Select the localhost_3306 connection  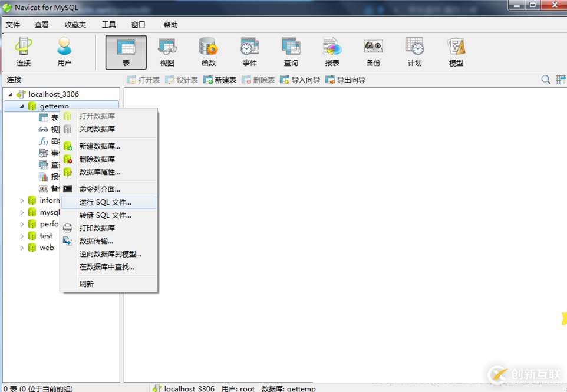coord(54,94)
